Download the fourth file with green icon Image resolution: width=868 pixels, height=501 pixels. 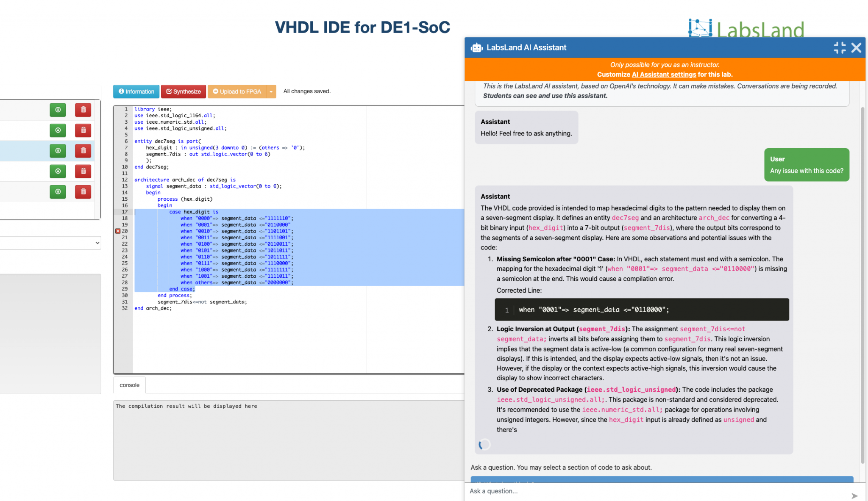(58, 171)
